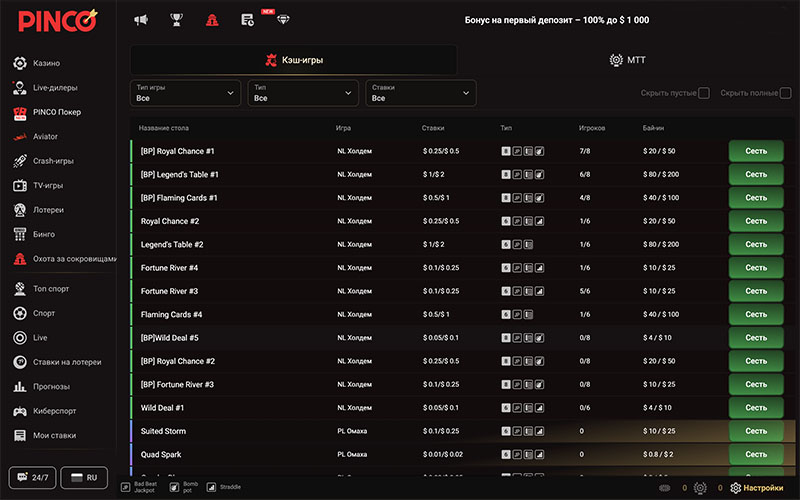The image size is (800, 500).
Task: Sort by Игроков column header
Action: click(x=592, y=128)
